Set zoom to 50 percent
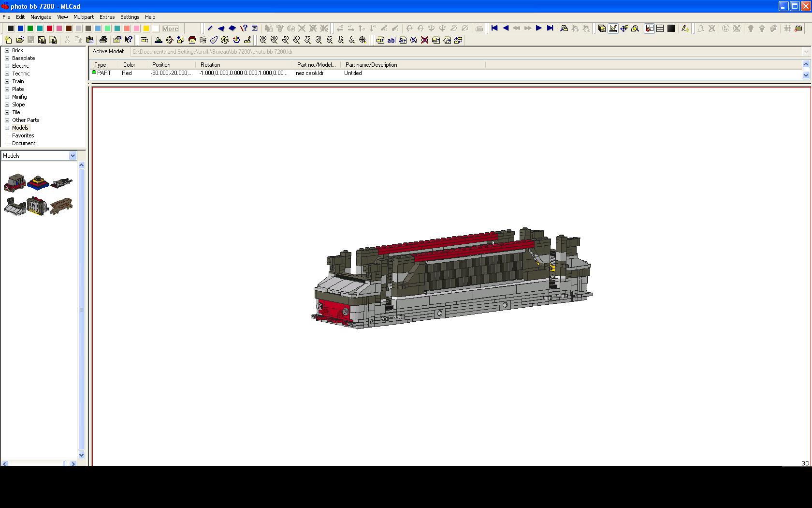The height and width of the screenshot is (508, 812). (x=319, y=40)
